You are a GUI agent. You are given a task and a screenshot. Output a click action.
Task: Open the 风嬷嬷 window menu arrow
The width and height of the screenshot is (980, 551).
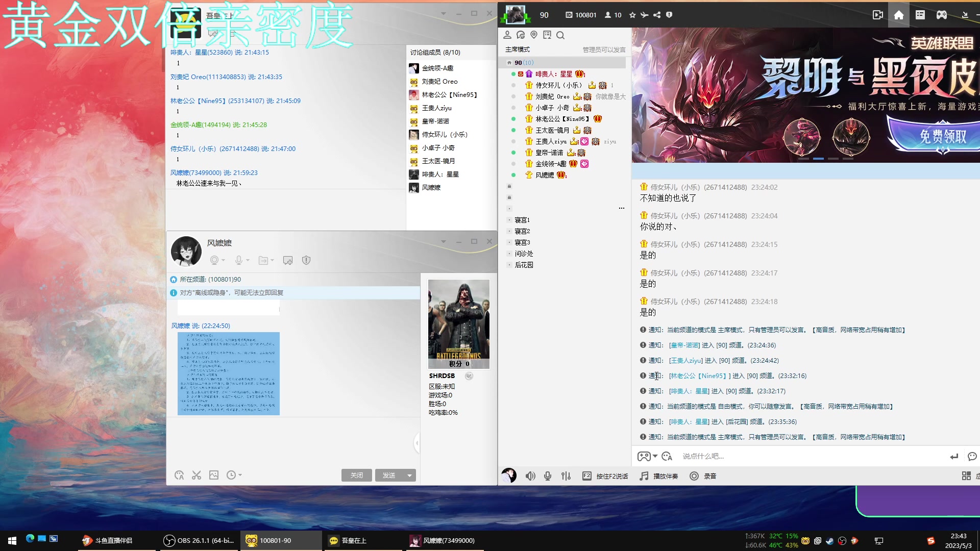[x=444, y=241]
